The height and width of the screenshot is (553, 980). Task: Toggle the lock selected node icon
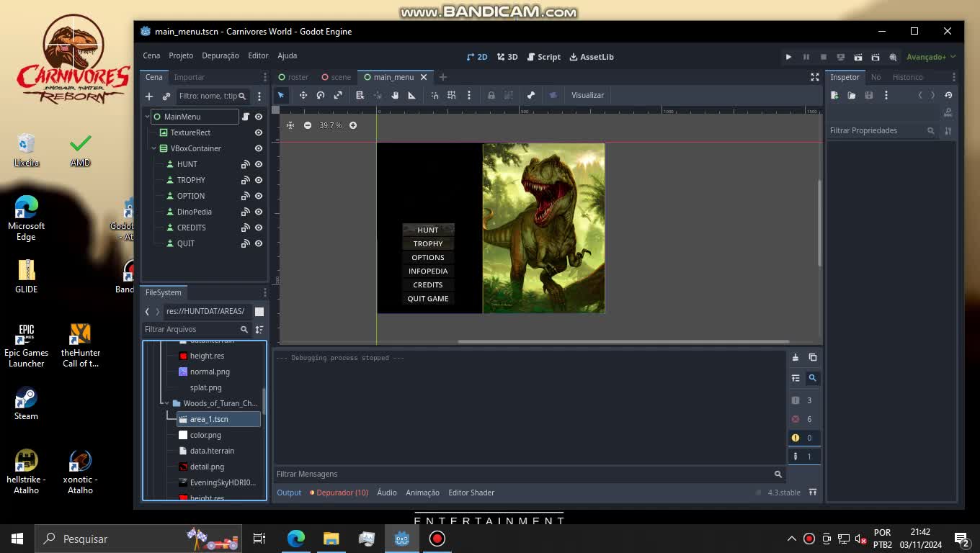coord(491,95)
